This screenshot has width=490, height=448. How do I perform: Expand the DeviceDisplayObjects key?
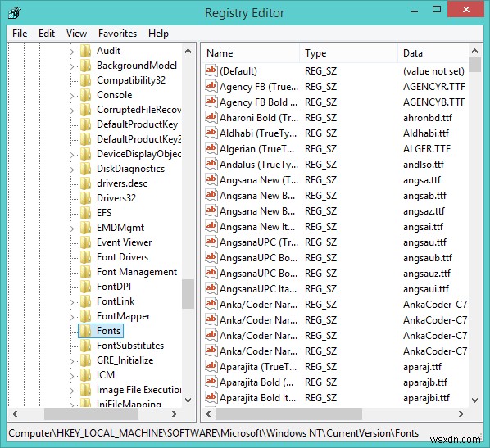pos(71,155)
